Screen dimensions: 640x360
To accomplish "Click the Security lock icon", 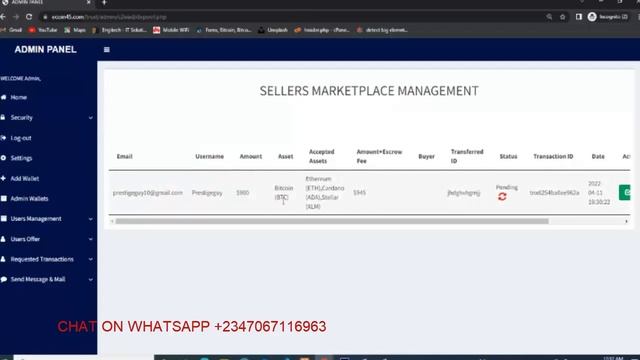I will tap(3, 117).
